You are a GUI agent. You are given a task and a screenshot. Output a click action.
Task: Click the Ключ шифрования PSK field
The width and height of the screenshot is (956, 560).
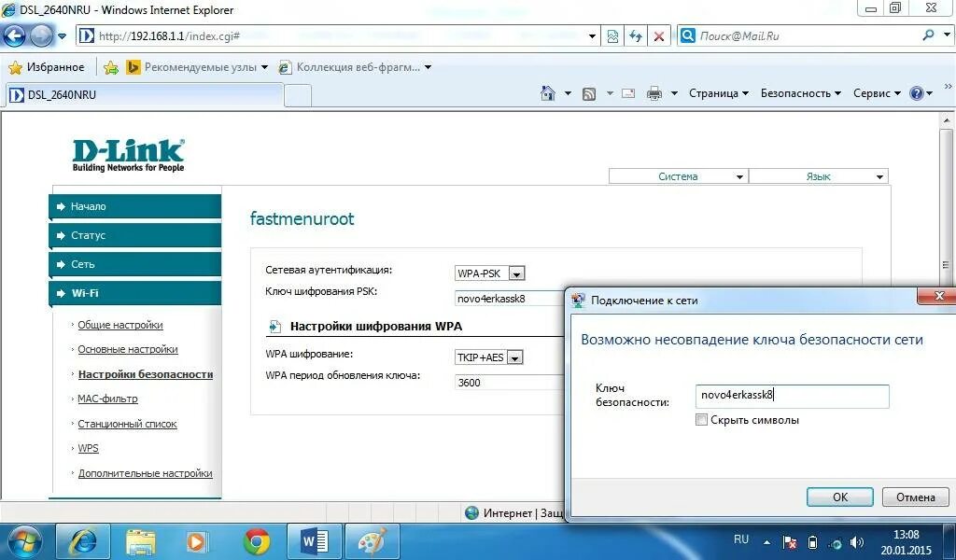click(x=509, y=299)
